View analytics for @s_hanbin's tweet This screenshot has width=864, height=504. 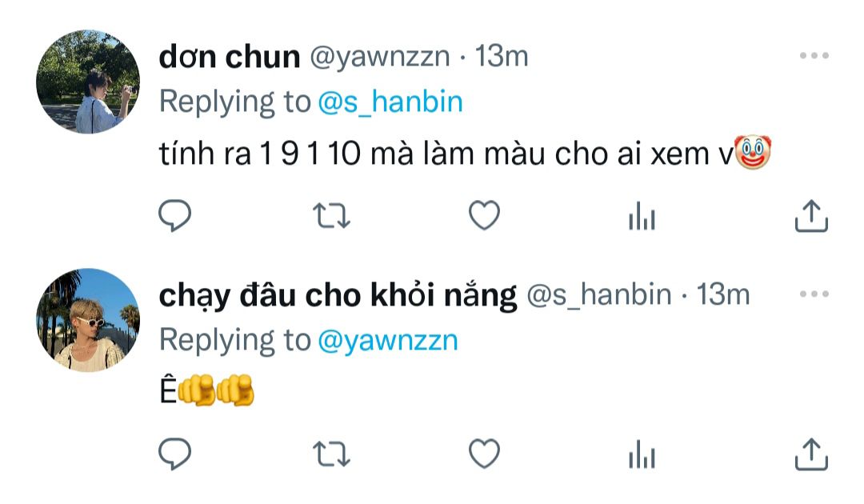[x=642, y=454]
